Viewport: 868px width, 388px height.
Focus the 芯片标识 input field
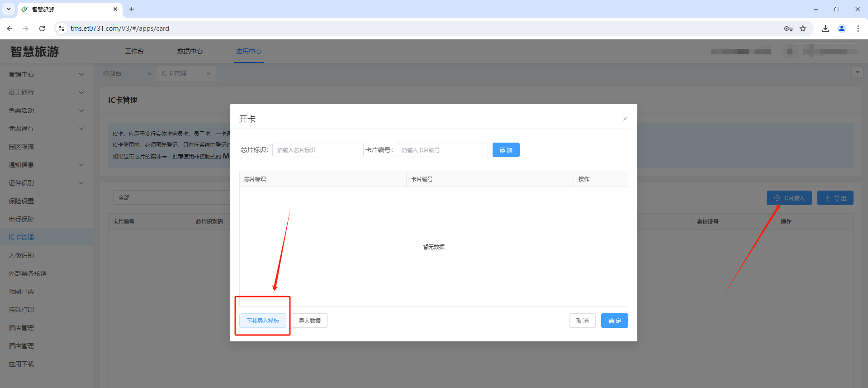tap(318, 150)
